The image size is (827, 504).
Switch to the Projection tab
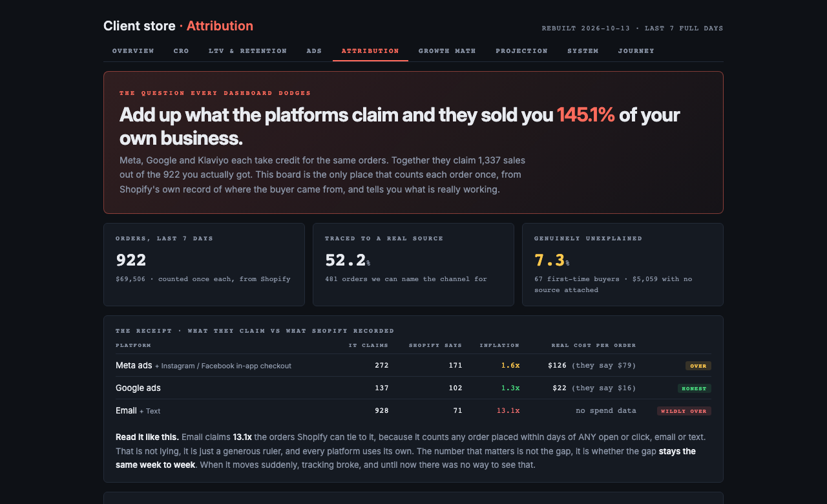(x=521, y=51)
